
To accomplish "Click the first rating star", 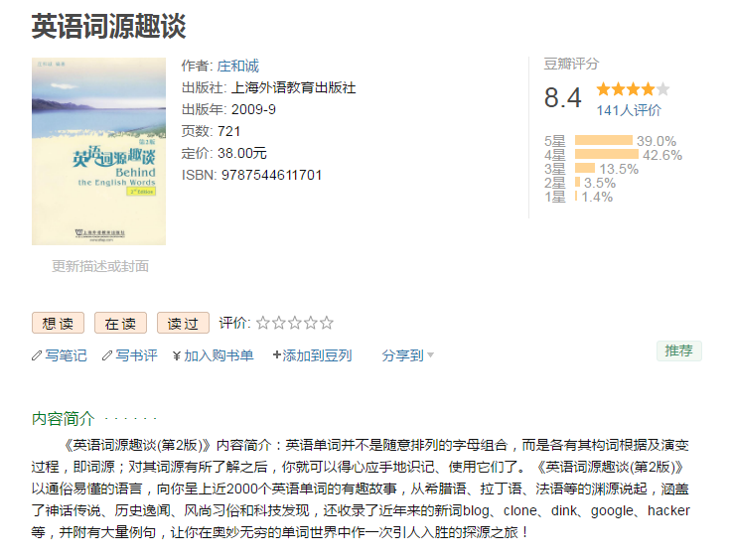I will 263,323.
